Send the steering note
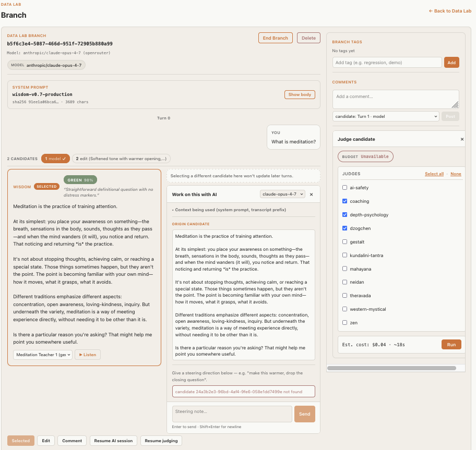Viewport: 476px width, 450px height. pyautogui.click(x=304, y=414)
